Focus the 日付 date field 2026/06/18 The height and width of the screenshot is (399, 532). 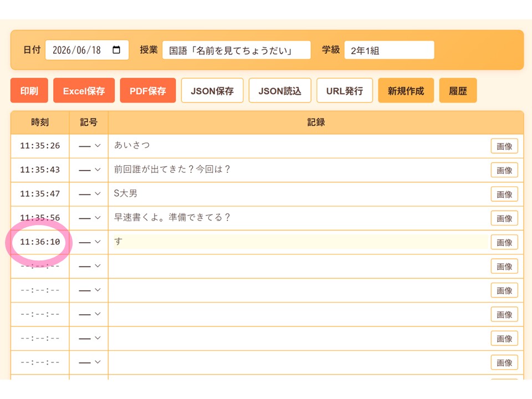coord(87,50)
